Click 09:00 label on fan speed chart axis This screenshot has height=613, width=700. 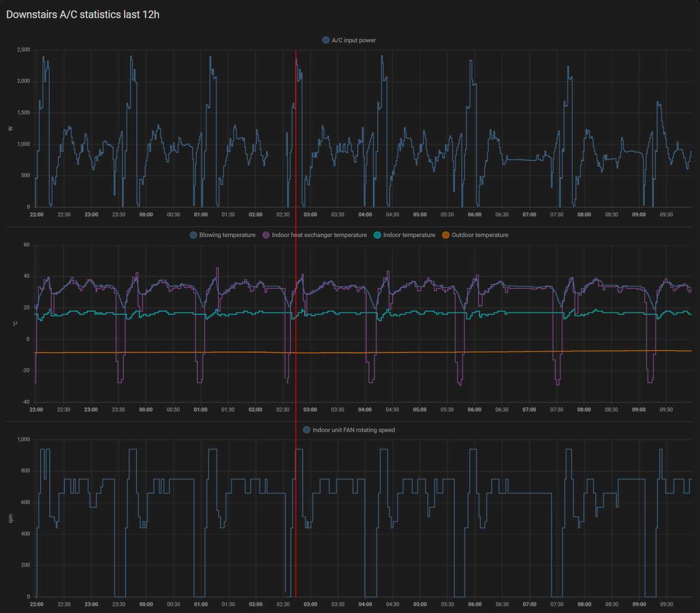pyautogui.click(x=639, y=604)
